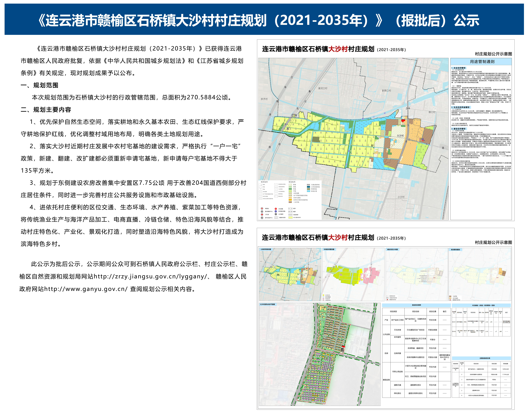Screen dimensions: 528x420
Task: Click the 城镇村范围 rectangle legend symbol
Action: pyautogui.click(x=276, y=217)
